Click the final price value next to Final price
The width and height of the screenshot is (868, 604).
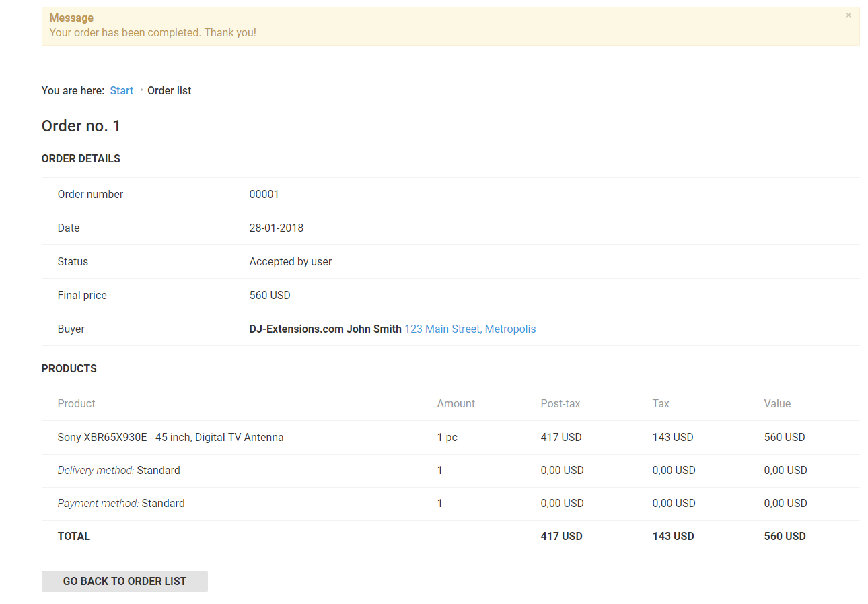coord(270,295)
